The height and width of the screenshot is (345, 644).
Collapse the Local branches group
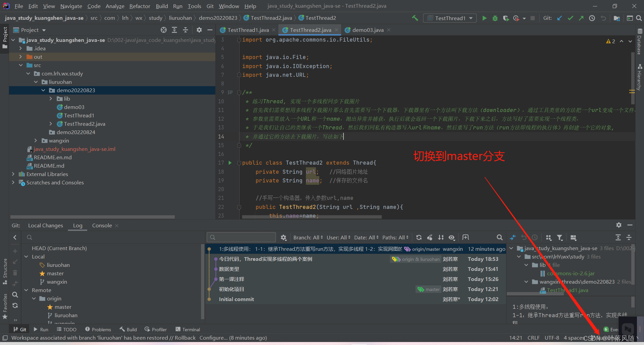coord(26,256)
